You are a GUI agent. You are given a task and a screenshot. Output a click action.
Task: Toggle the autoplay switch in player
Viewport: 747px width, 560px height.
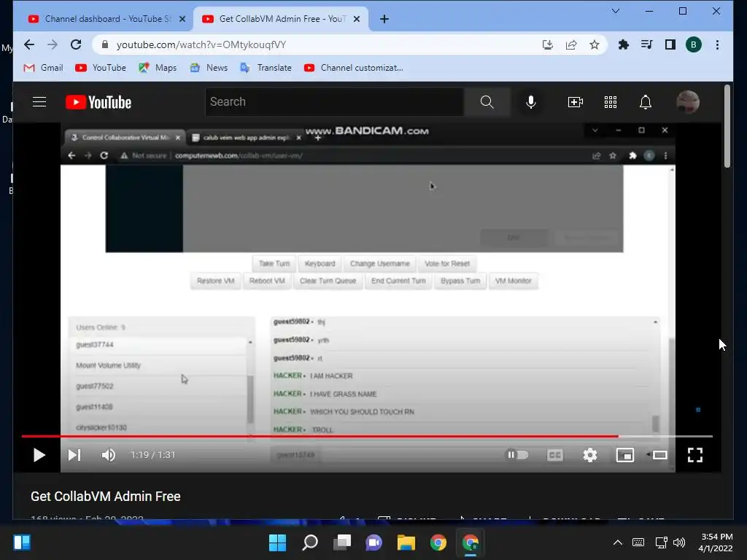[517, 455]
